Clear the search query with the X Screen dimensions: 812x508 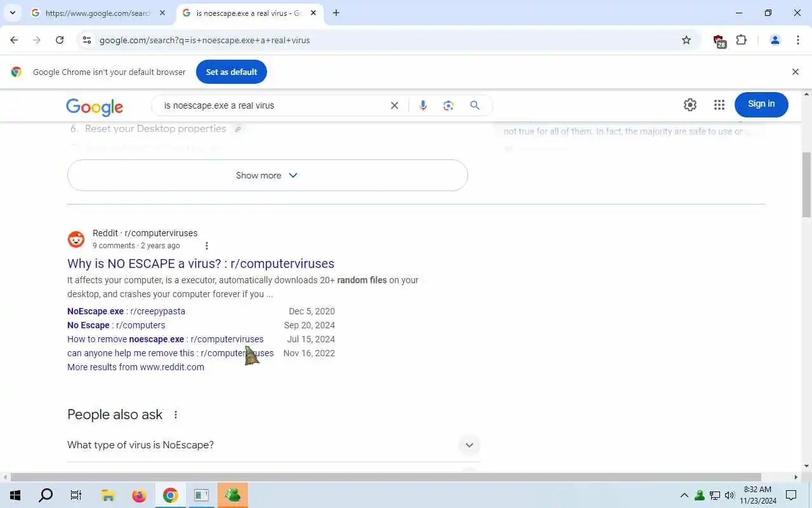click(395, 105)
